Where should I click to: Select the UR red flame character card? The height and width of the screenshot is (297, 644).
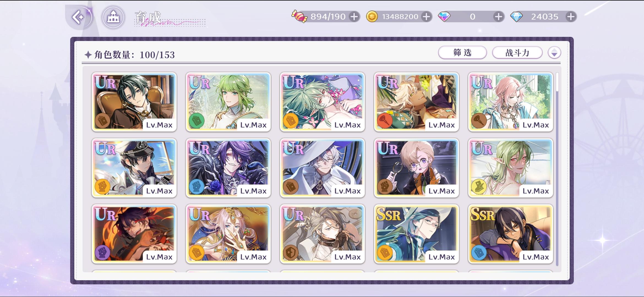[134, 234]
